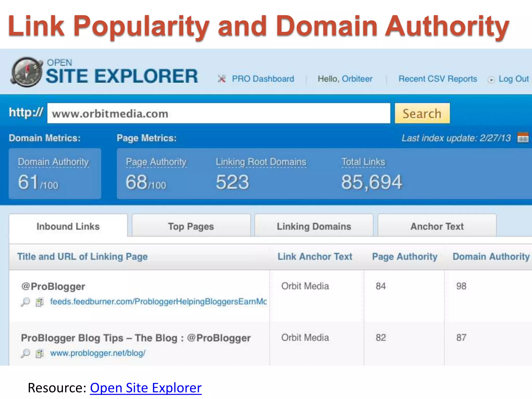Click the Log Out arrow icon
Viewport: 532px width, 399px height.
(x=491, y=79)
